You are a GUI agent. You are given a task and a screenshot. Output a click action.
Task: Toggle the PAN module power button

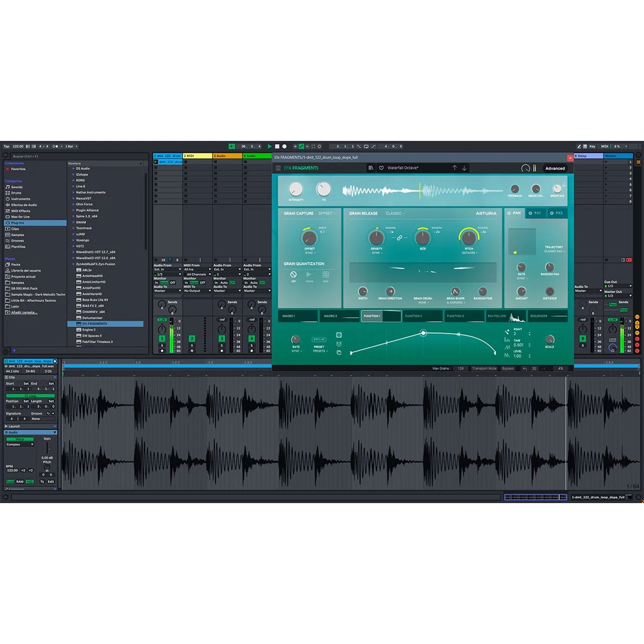[x=509, y=213]
